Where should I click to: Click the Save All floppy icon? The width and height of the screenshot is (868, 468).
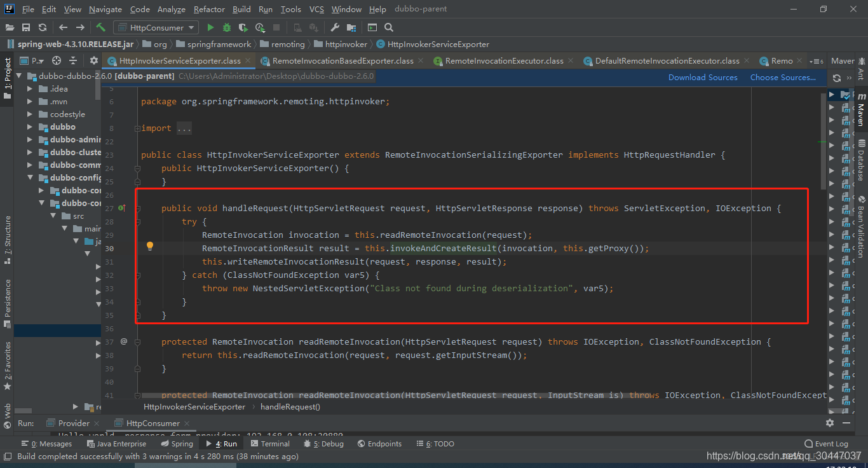pyautogui.click(x=26, y=27)
